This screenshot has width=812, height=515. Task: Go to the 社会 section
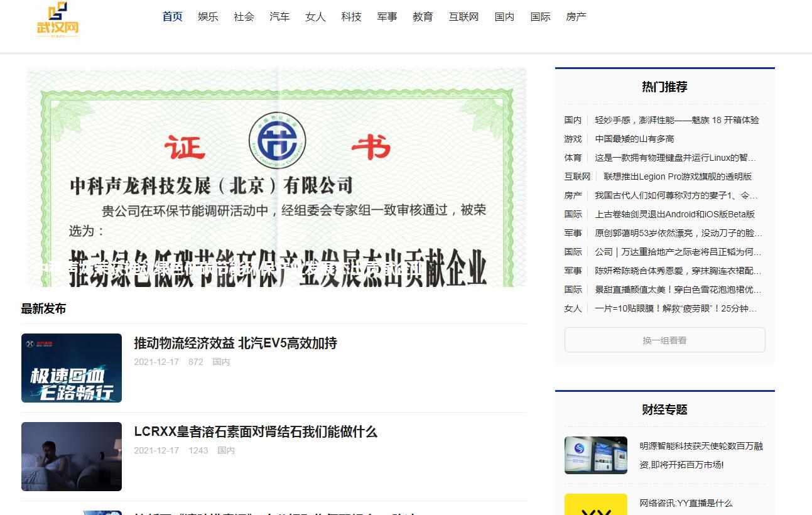244,17
